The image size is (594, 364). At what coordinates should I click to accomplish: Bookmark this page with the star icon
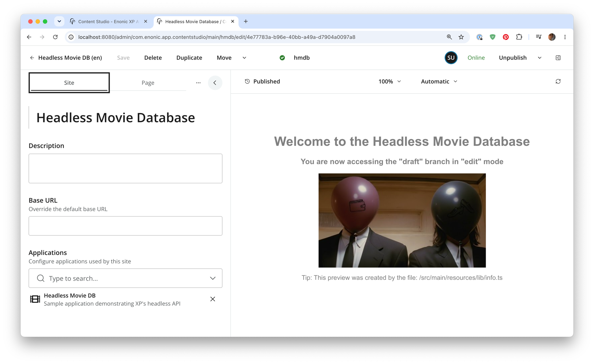tap(461, 37)
